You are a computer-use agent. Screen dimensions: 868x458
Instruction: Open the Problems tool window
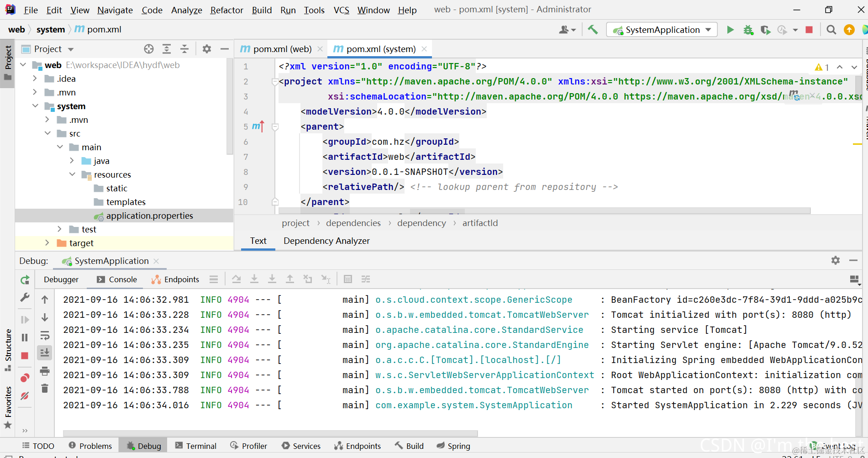pyautogui.click(x=90, y=446)
